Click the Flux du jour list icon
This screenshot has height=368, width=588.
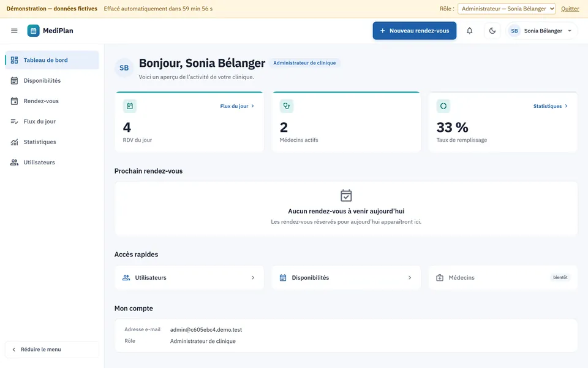click(x=14, y=121)
